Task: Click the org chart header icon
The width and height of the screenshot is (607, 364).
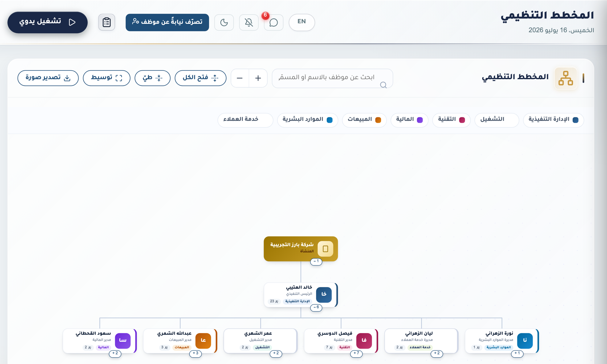Action: coord(566,78)
